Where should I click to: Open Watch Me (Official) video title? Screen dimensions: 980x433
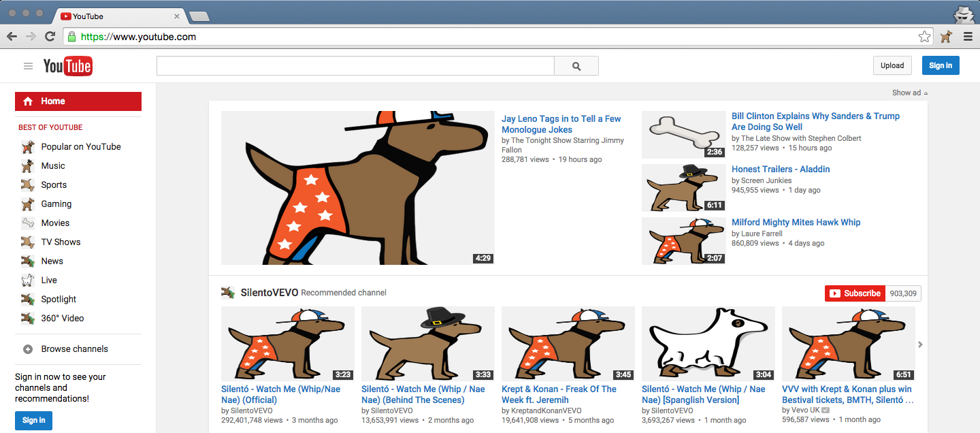tap(280, 394)
